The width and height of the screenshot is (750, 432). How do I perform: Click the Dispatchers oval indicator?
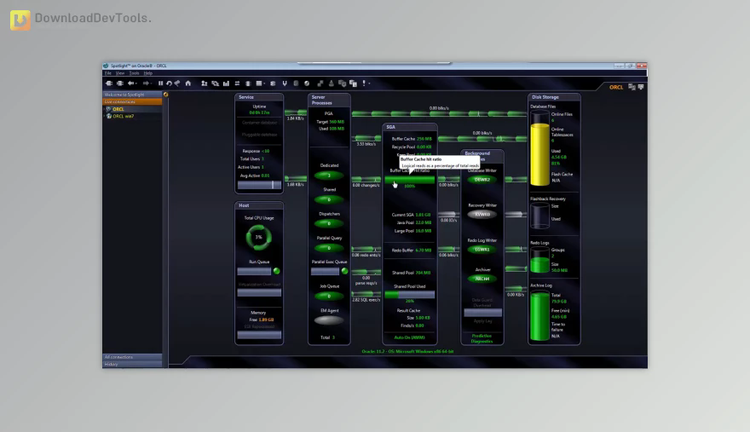(329, 223)
